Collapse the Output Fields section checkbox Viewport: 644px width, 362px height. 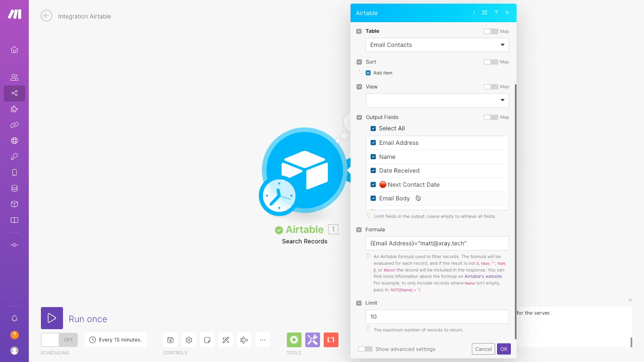[x=359, y=117]
